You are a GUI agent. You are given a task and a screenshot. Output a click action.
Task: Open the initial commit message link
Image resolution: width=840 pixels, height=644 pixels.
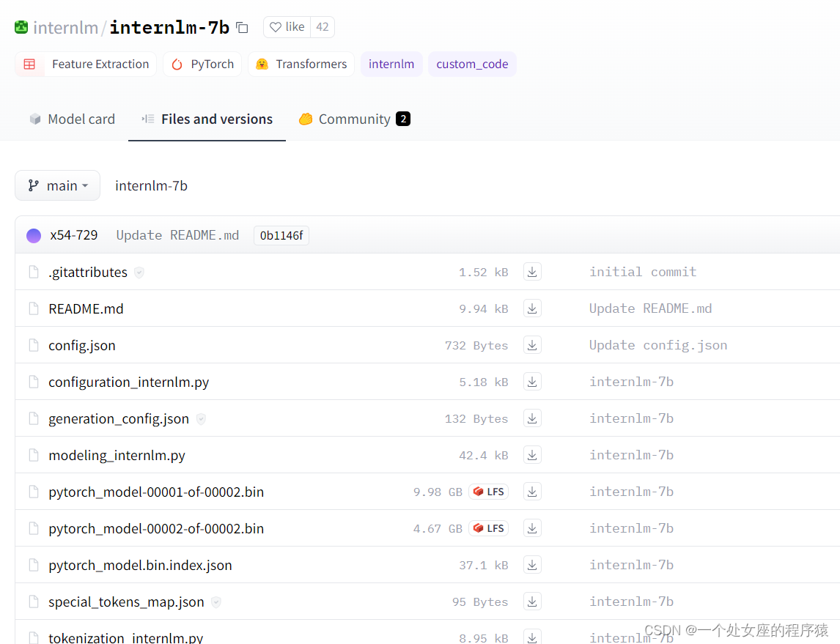643,272
